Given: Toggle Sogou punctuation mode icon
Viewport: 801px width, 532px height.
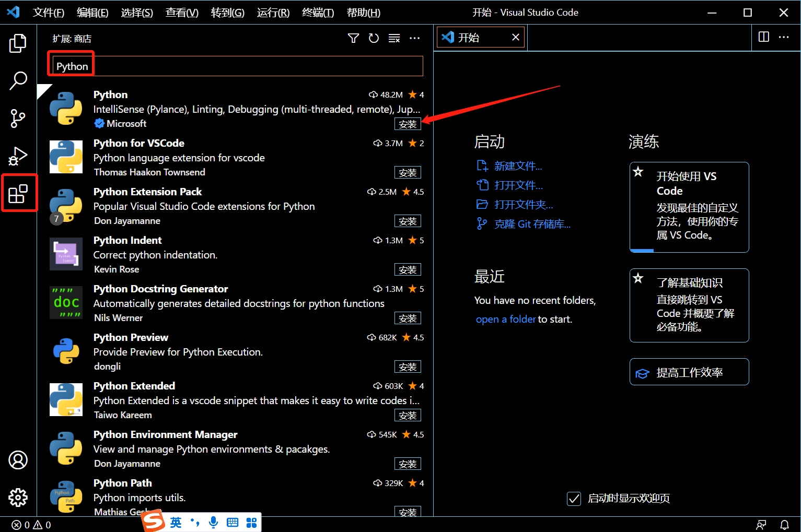Looking at the screenshot, I should 195,522.
